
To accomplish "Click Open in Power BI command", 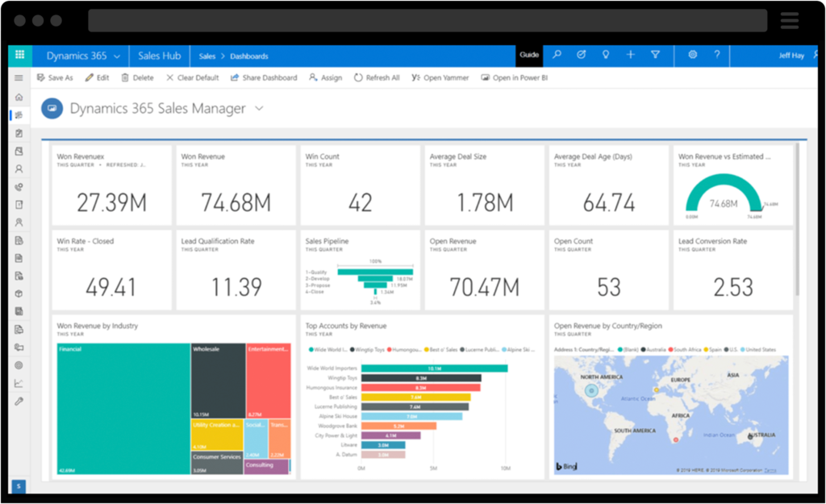I will 514,77.
